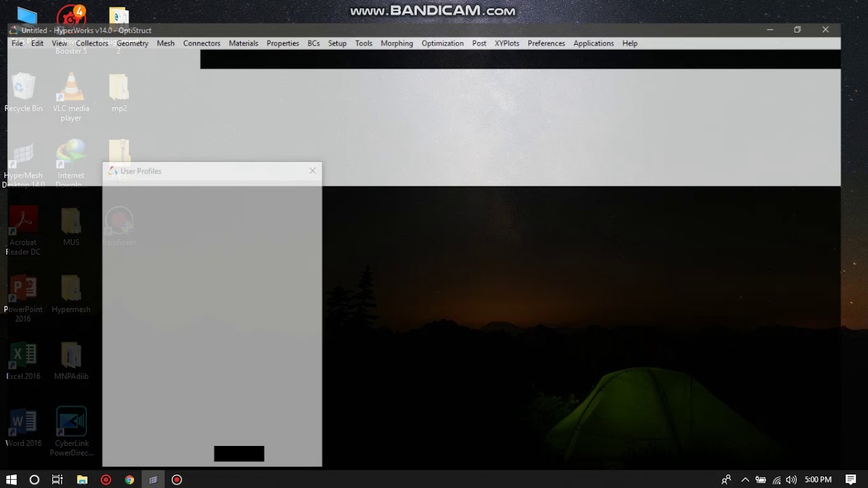Close the User Profiles dialog
868x488 pixels.
tap(313, 171)
